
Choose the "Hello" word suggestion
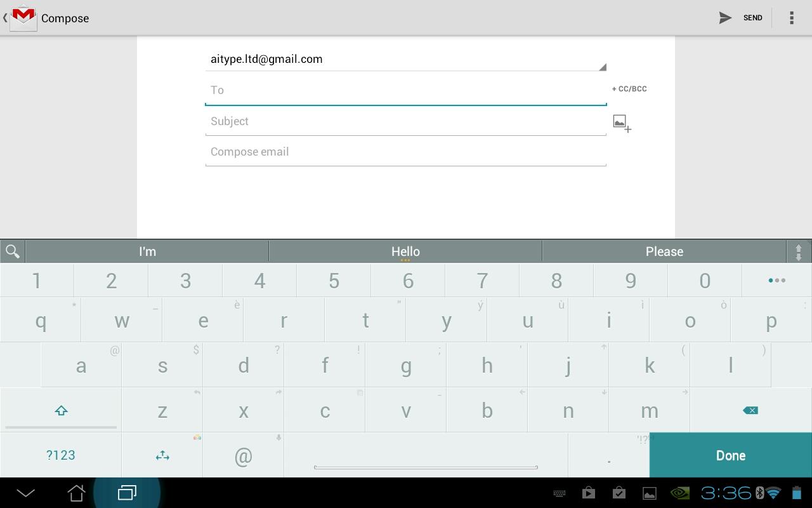pos(405,251)
